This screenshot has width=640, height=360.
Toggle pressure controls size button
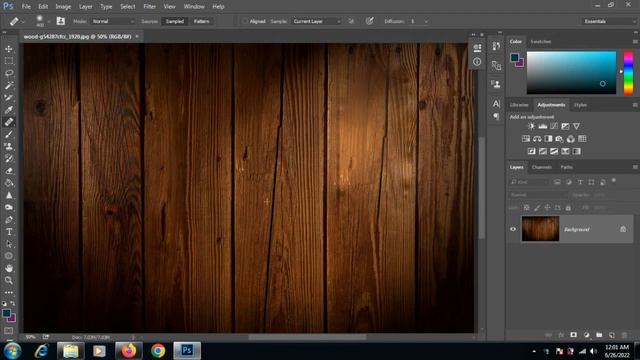coord(370,21)
